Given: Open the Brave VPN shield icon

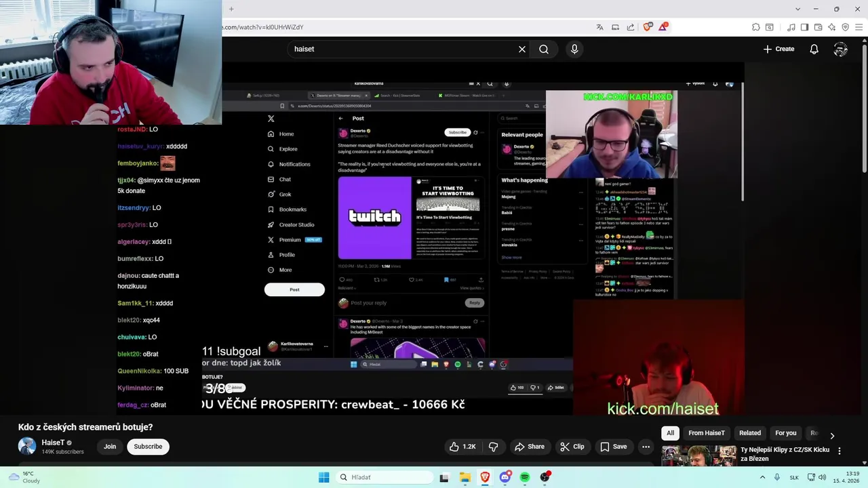Looking at the screenshot, I should point(845,27).
